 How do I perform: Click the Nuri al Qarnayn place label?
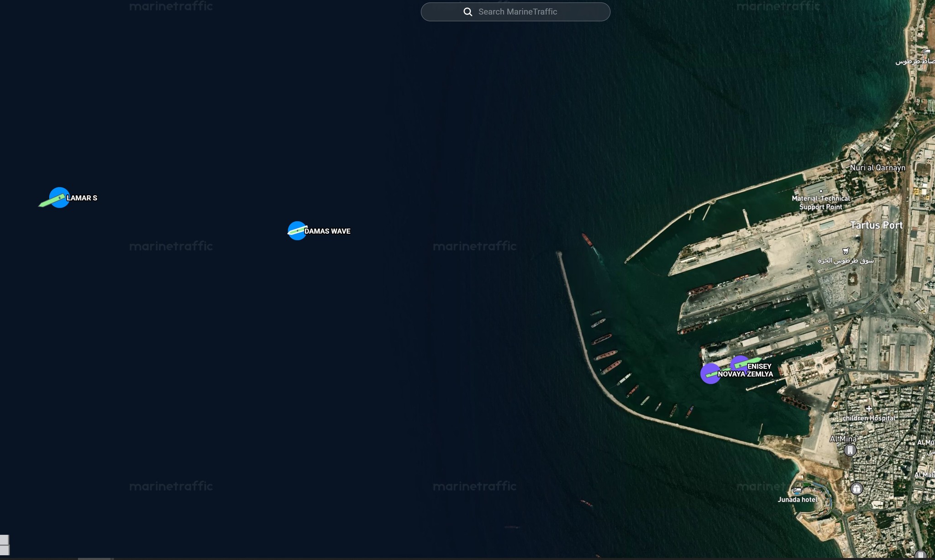pos(877,167)
